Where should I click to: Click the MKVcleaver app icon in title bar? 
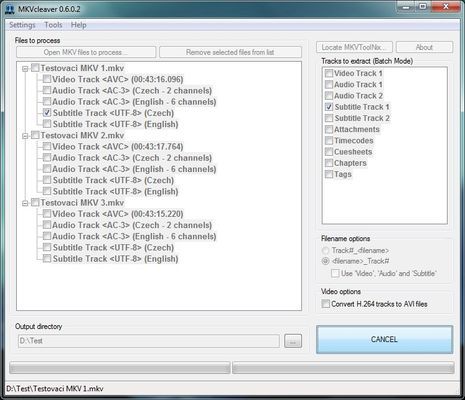[10, 9]
